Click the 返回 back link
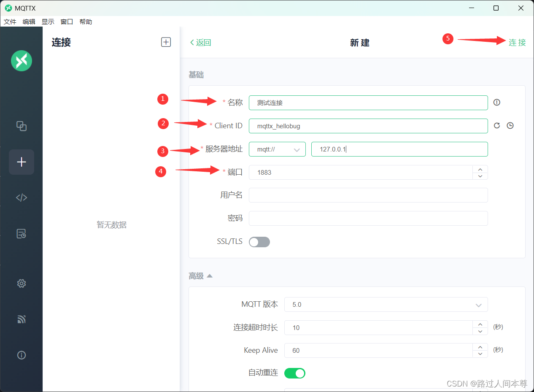534x392 pixels. coord(200,43)
